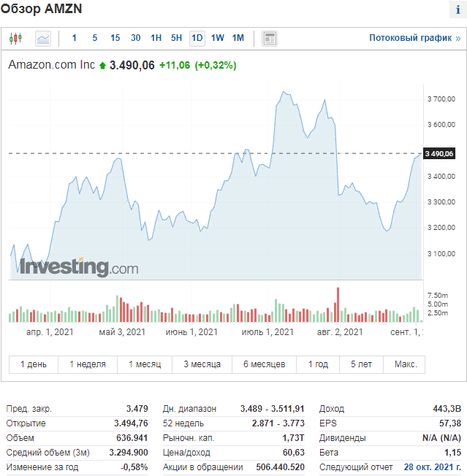The height and width of the screenshot is (476, 467).
Task: Switch to the 1H interval
Action: [156, 38]
